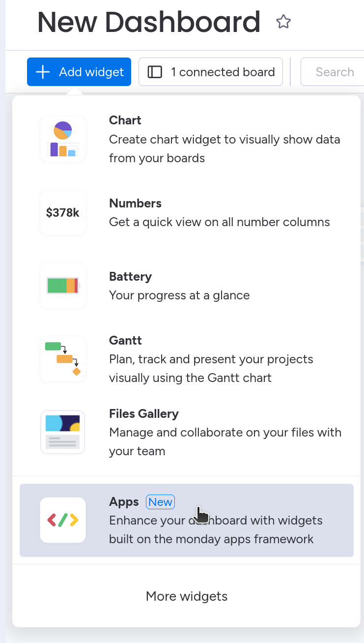The width and height of the screenshot is (364, 643).
Task: Click the plus icon in Add widget
Action: pyautogui.click(x=43, y=72)
